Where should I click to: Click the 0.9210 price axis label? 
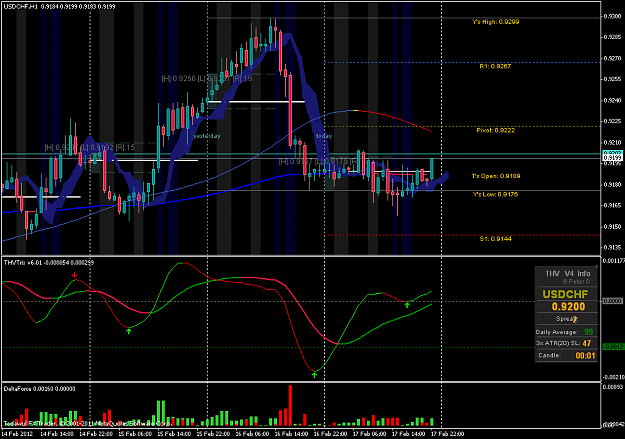(x=612, y=142)
